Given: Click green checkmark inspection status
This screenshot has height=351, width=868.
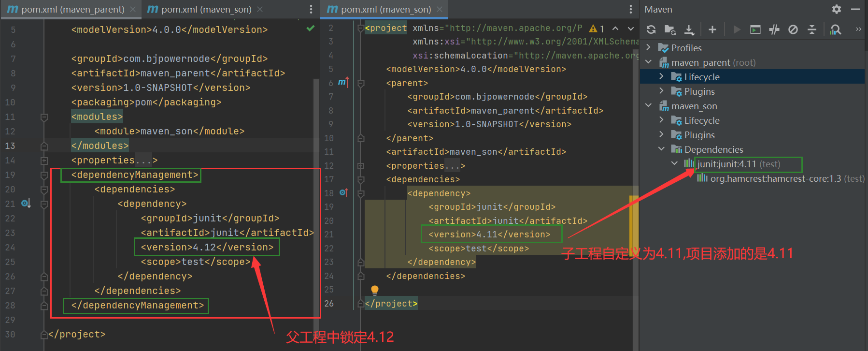Looking at the screenshot, I should [311, 28].
